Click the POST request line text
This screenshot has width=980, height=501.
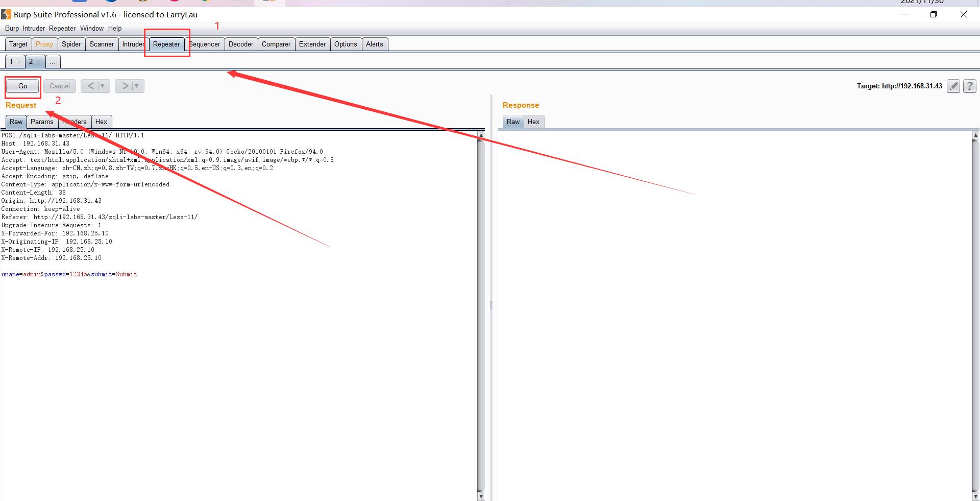72,135
